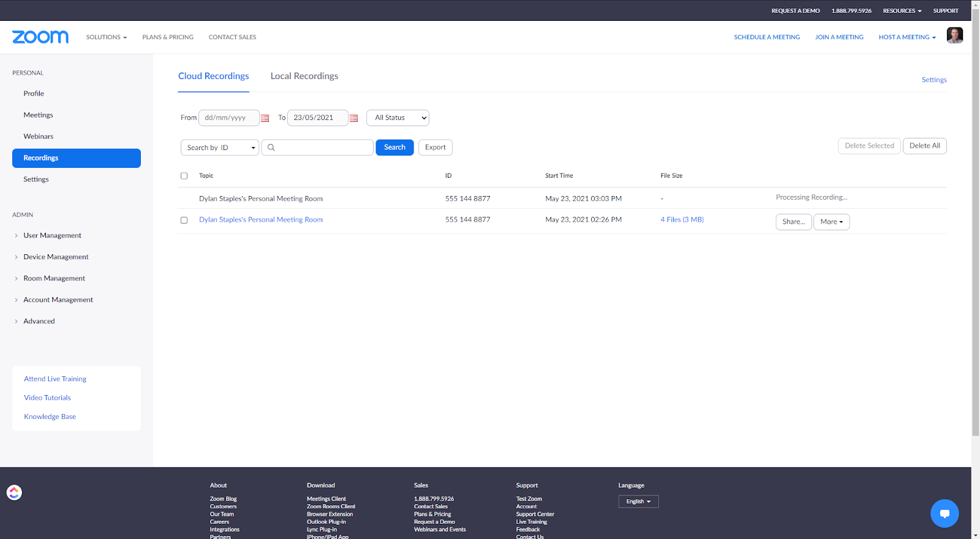The height and width of the screenshot is (539, 980).
Task: Toggle the select-all Topic checkbox
Action: tap(184, 176)
